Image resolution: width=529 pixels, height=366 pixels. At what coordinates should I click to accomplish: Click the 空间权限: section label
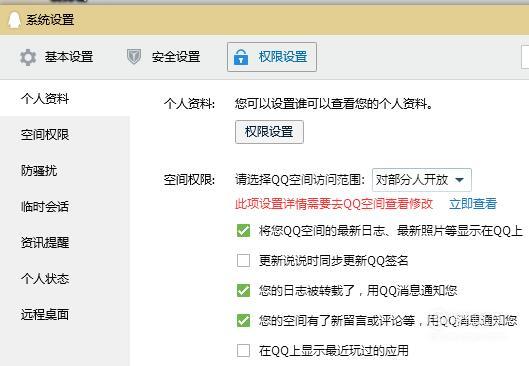click(x=189, y=180)
